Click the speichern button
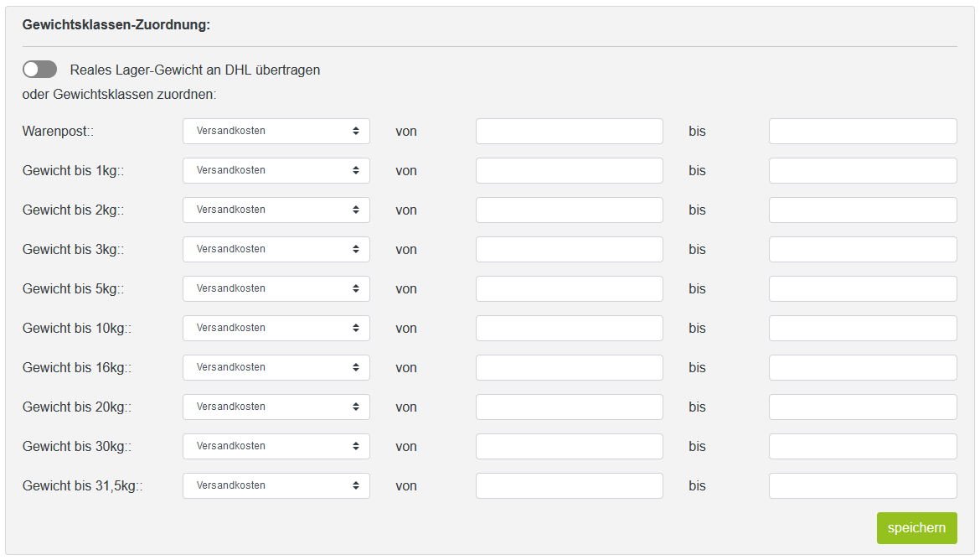The width and height of the screenshot is (980, 560). click(x=917, y=528)
